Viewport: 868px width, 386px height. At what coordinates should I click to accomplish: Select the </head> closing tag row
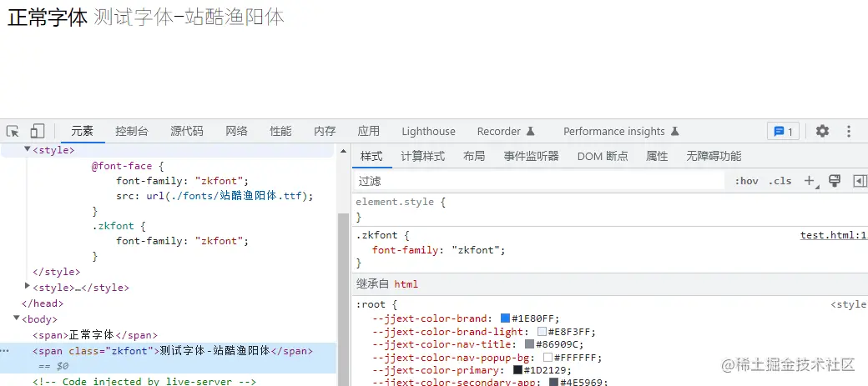click(43, 303)
